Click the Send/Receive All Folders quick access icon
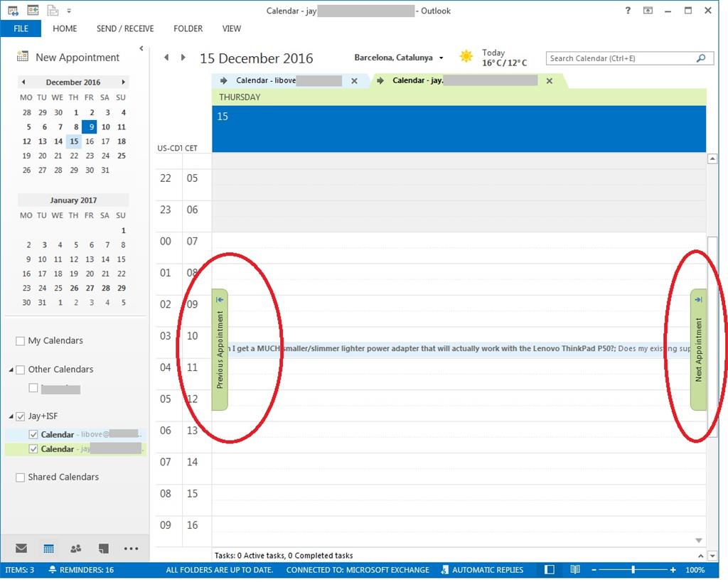The width and height of the screenshot is (728, 587). tap(13, 10)
